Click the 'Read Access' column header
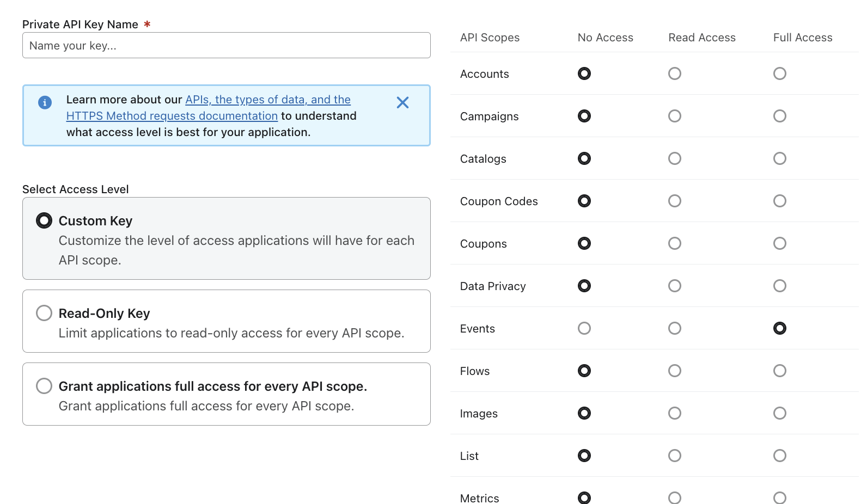 tap(702, 38)
